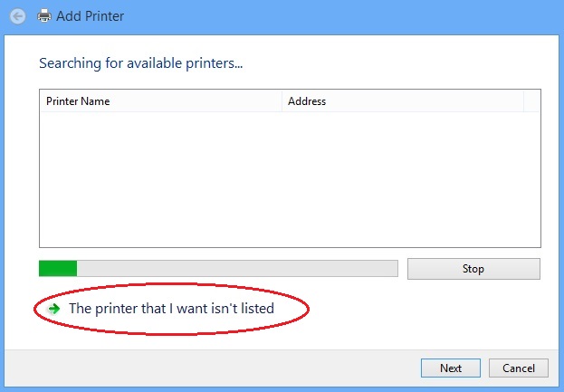
Task: Stop the printer search
Action: [x=473, y=269]
